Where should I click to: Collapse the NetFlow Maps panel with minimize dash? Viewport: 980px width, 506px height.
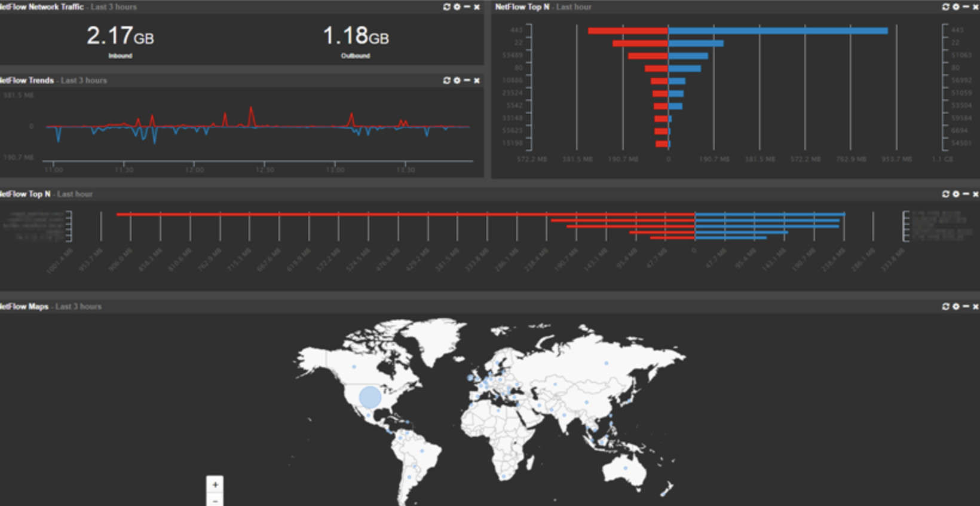point(966,306)
